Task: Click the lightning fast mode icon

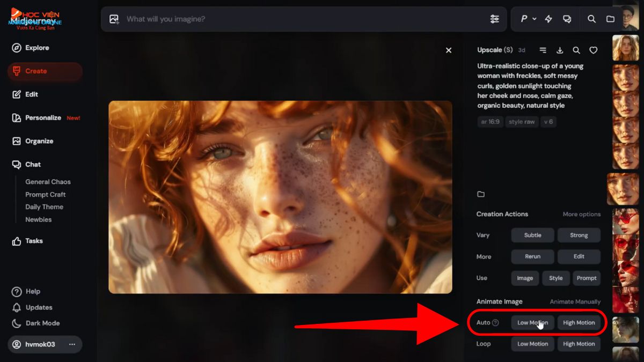Action: pyautogui.click(x=548, y=19)
